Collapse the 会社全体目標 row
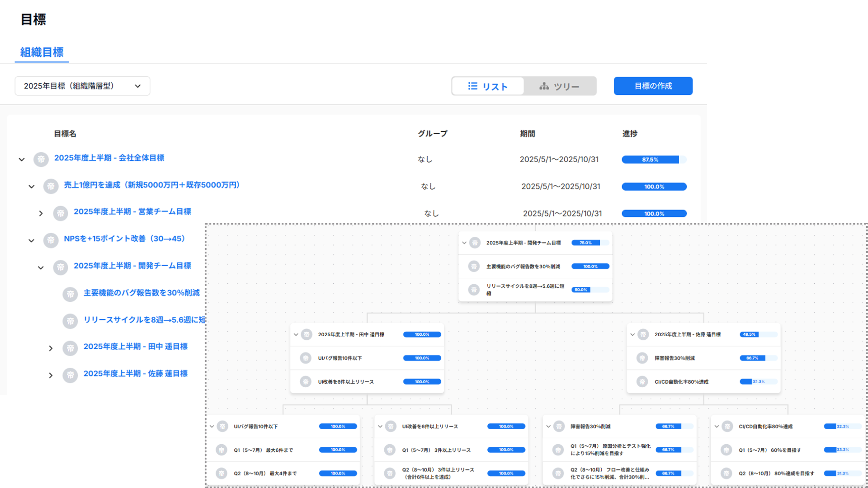868x488 pixels. (x=21, y=159)
